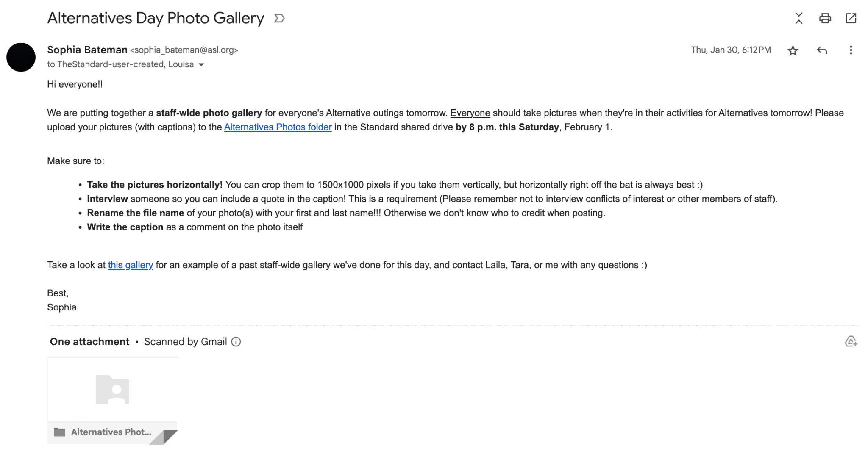
Task: Follow the "this gallery" link
Action: [x=130, y=265]
